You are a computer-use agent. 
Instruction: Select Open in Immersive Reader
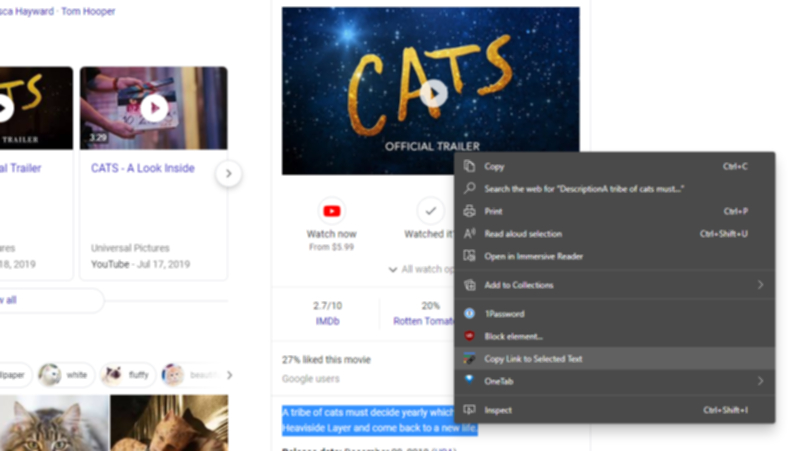(x=615, y=256)
